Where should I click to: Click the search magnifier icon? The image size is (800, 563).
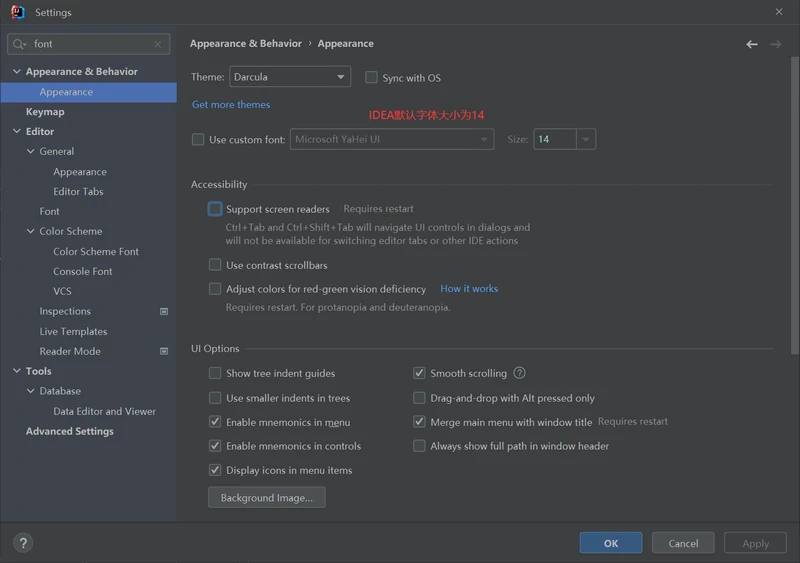19,44
